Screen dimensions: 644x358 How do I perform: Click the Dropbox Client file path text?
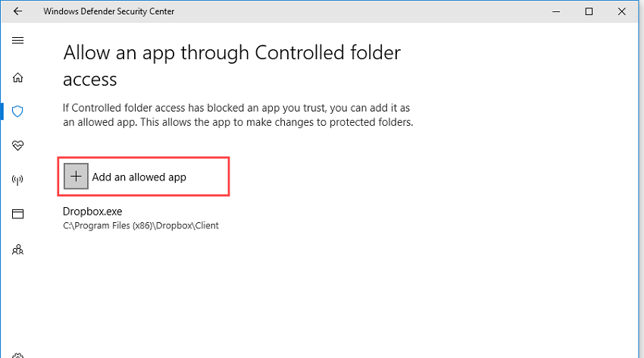click(x=141, y=225)
